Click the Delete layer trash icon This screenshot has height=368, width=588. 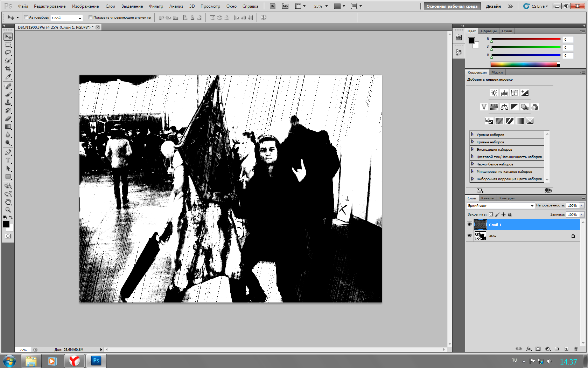click(576, 349)
